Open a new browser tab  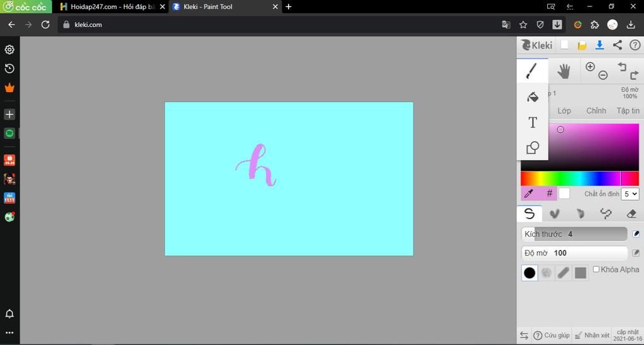tap(288, 6)
